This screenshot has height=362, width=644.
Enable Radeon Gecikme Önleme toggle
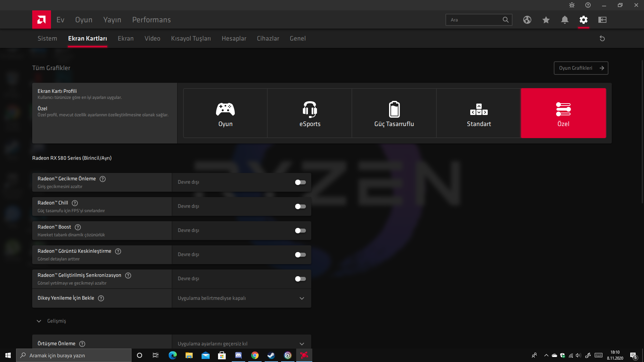coord(300,182)
